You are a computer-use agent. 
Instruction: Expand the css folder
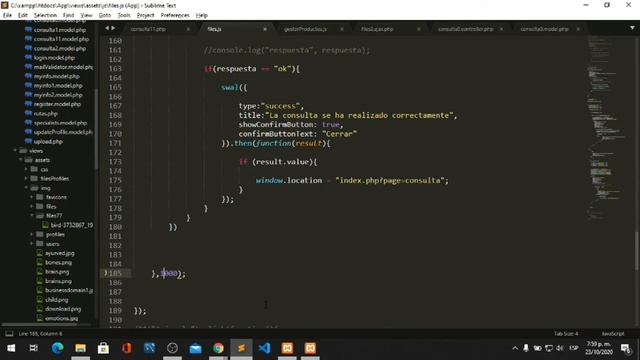click(27, 169)
